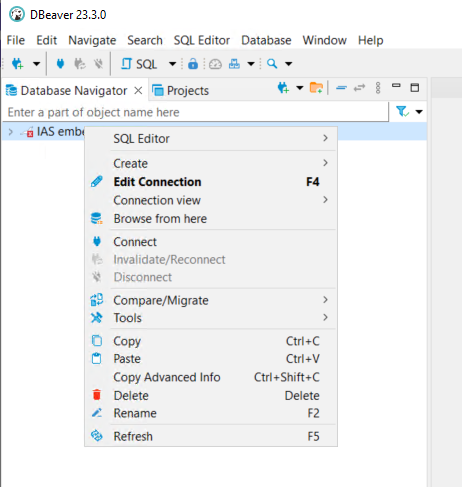Open SQL Editor submenu in context menu
Viewport: 462px width, 487px height.
[x=211, y=139]
